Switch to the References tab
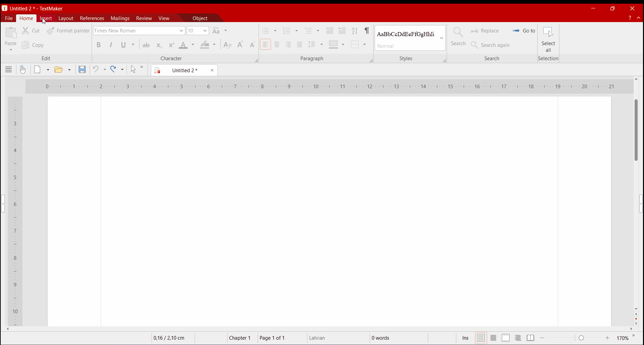The height and width of the screenshot is (345, 644). coord(92,18)
